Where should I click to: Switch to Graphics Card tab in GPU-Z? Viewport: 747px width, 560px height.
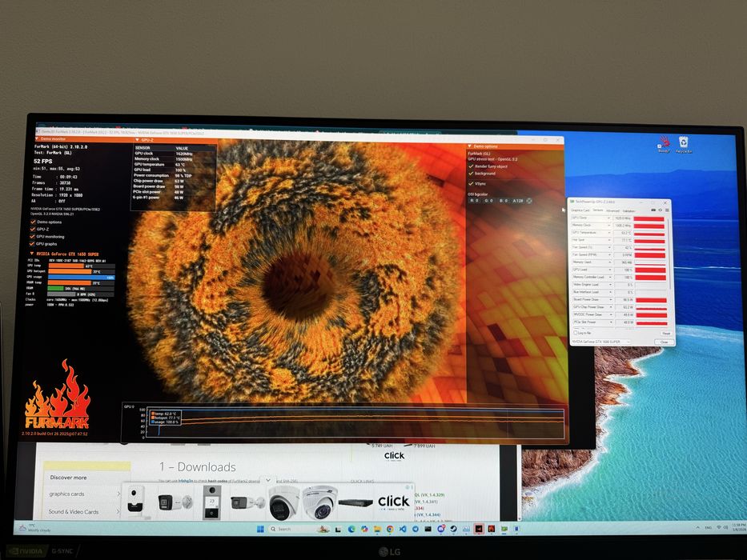pos(580,210)
